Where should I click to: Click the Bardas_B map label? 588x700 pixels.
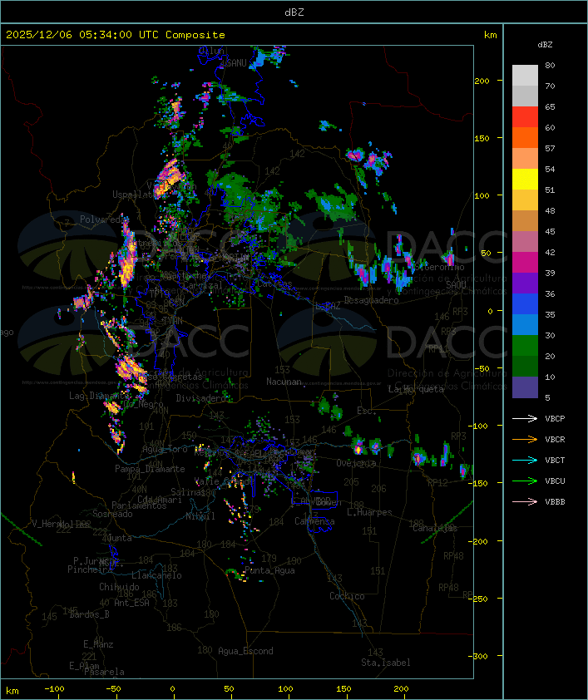[x=89, y=614]
